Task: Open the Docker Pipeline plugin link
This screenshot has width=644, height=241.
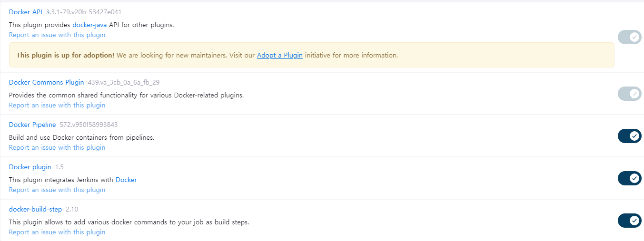Action: 32,125
